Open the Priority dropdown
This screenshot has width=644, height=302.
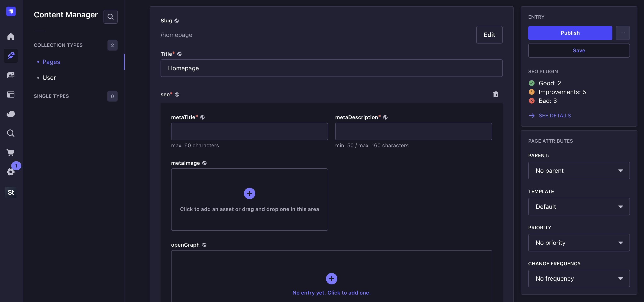click(578, 243)
